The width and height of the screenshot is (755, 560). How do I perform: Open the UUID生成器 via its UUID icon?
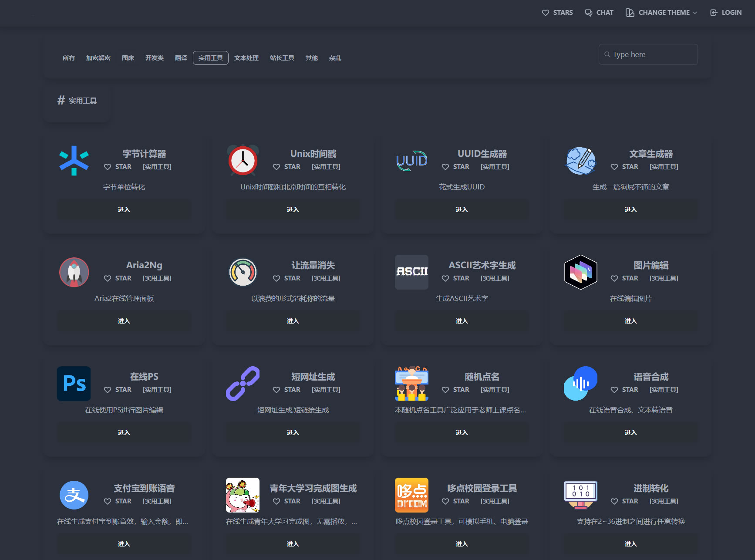(411, 160)
